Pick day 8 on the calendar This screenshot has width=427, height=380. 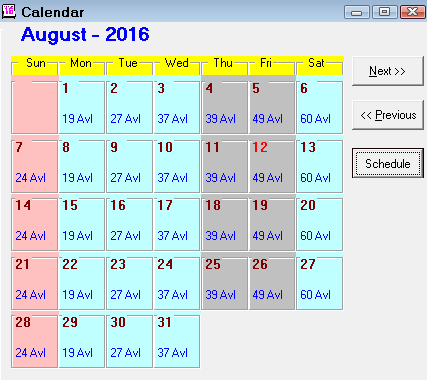click(82, 166)
